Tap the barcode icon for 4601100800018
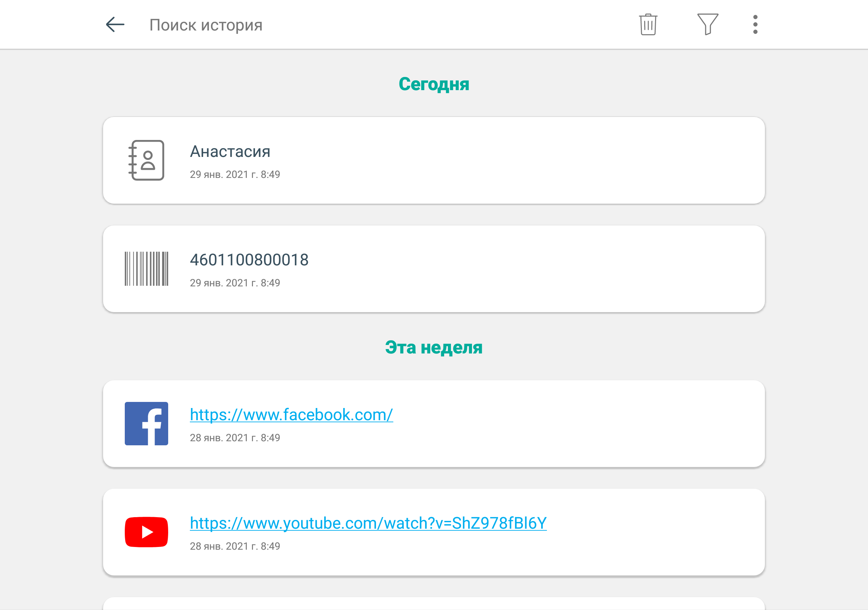 (x=146, y=269)
